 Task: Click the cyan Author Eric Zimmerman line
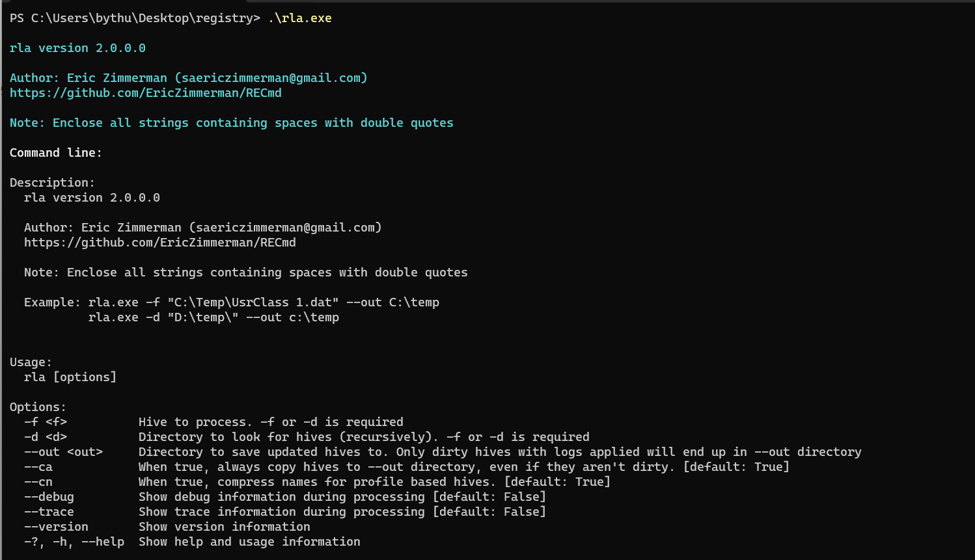point(189,78)
